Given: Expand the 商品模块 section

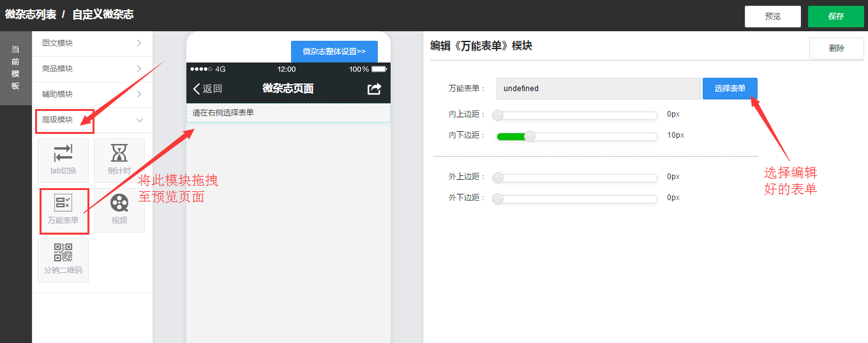Looking at the screenshot, I should pos(92,69).
